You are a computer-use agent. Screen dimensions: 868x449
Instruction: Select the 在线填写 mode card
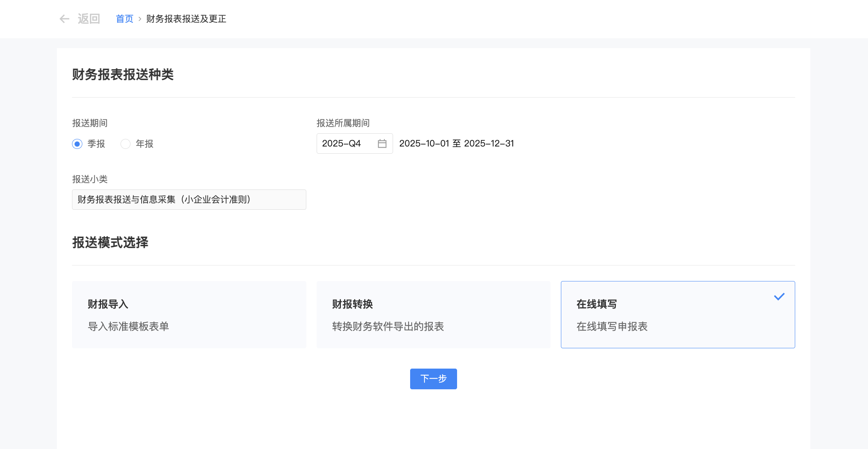pyautogui.click(x=677, y=314)
